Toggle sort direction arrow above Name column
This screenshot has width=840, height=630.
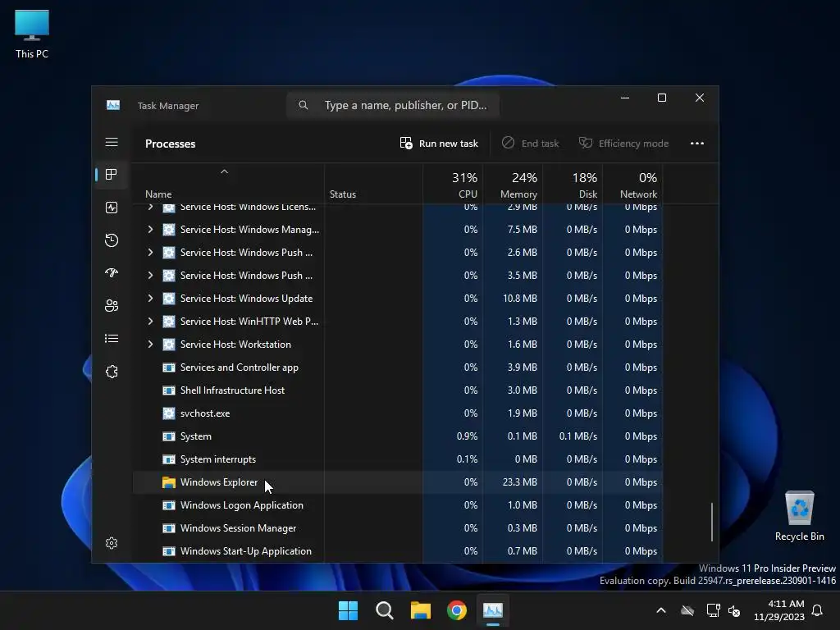pyautogui.click(x=225, y=171)
